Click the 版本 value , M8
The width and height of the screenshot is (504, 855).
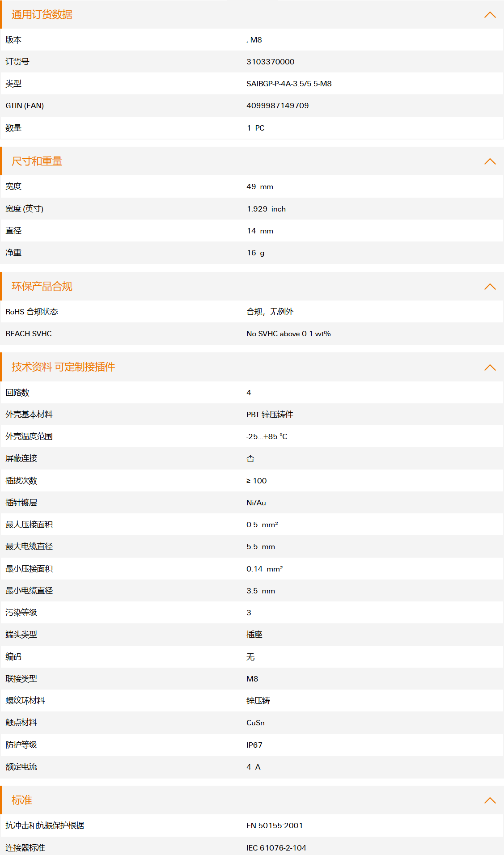pyautogui.click(x=254, y=40)
